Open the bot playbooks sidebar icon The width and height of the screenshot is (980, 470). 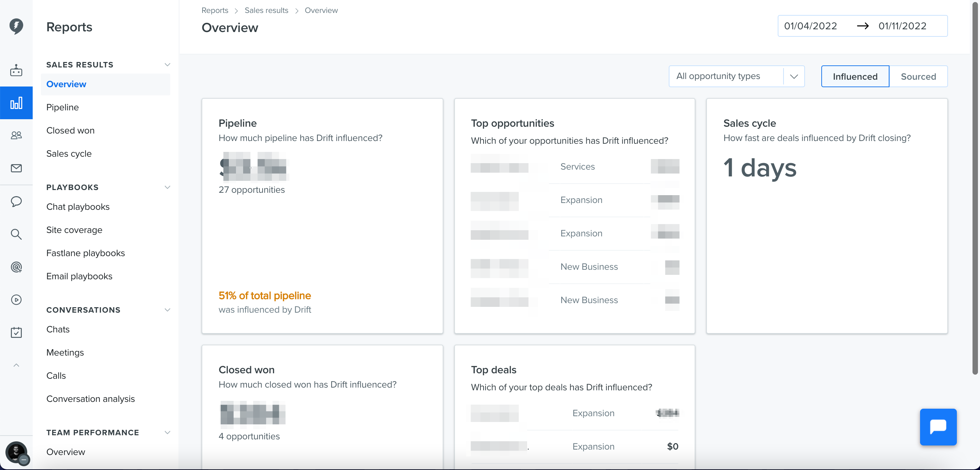coord(16,70)
